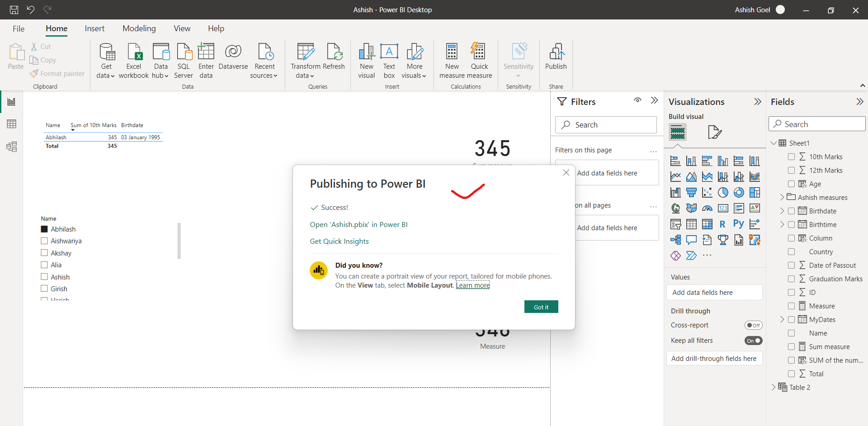Select the R script visual icon
868x426 pixels.
pyautogui.click(x=723, y=224)
